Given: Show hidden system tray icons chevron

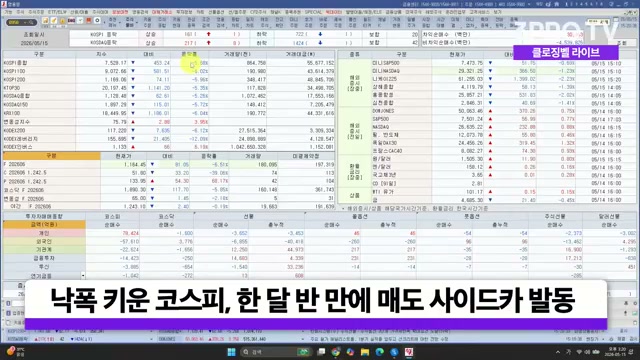Looking at the screenshot, I should click(x=558, y=352).
